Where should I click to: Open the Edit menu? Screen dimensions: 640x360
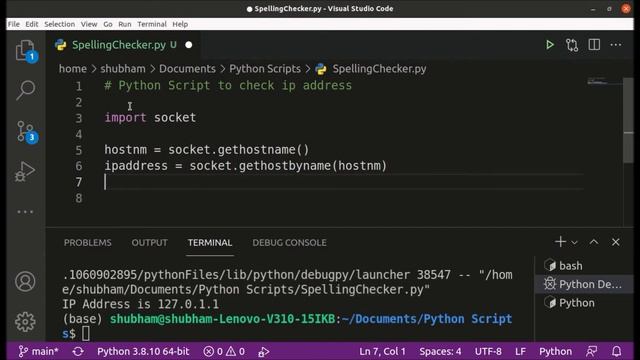pos(31,24)
